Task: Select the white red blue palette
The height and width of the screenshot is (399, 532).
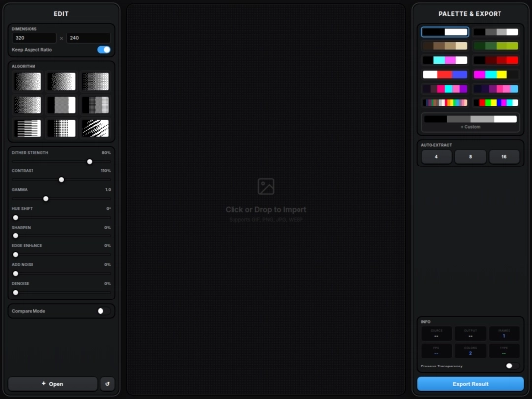Action: click(444, 74)
